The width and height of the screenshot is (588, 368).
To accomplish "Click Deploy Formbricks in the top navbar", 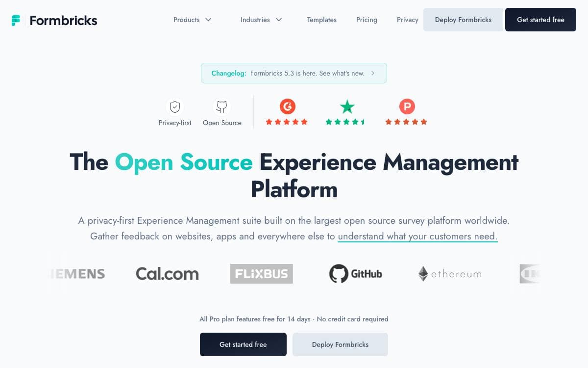I will pos(463,20).
